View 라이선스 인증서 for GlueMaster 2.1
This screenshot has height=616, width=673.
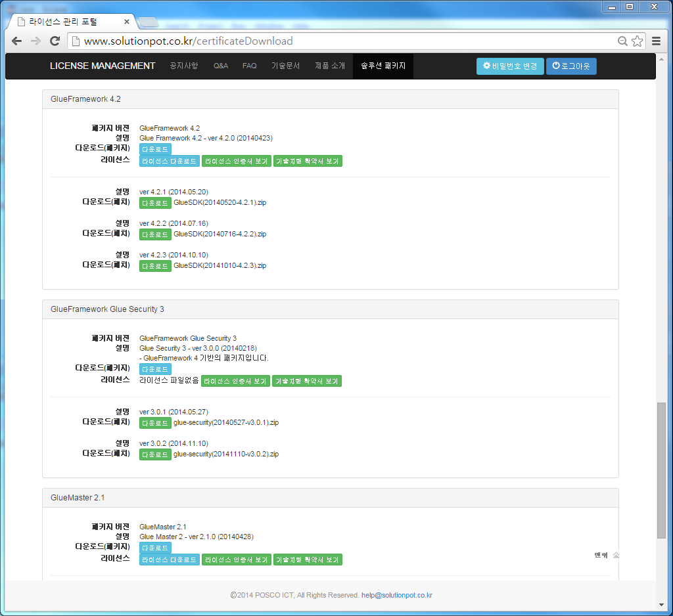(x=237, y=560)
